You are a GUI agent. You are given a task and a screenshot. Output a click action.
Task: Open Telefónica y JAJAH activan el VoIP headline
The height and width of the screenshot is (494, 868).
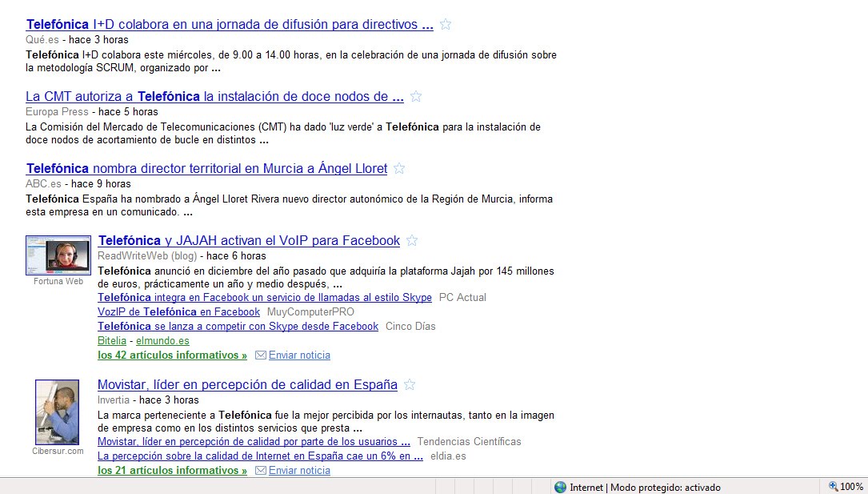[x=249, y=240]
